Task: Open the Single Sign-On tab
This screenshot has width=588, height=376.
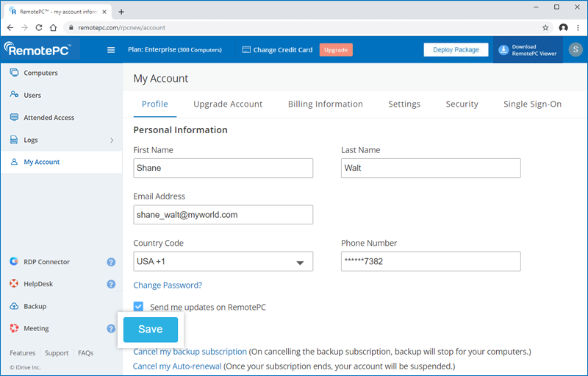Action: point(532,104)
